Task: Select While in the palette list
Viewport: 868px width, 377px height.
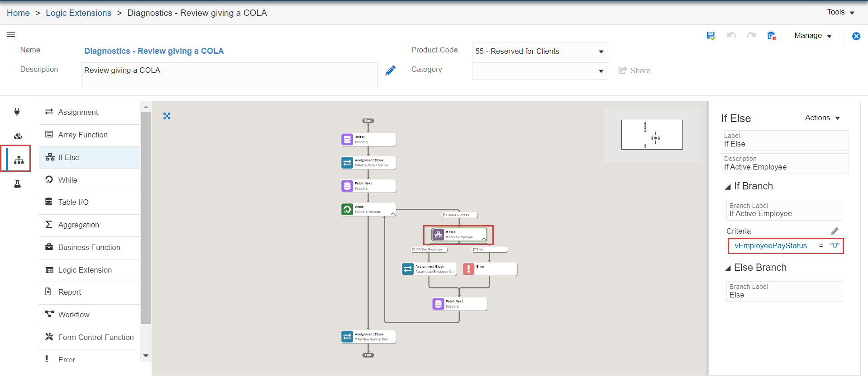Action: (x=90, y=180)
